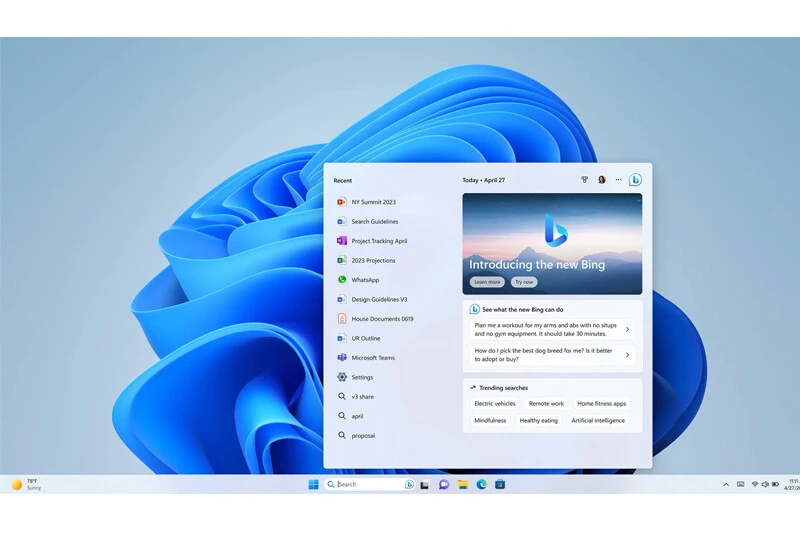Open Design Guidelines V3 document icon

point(342,299)
